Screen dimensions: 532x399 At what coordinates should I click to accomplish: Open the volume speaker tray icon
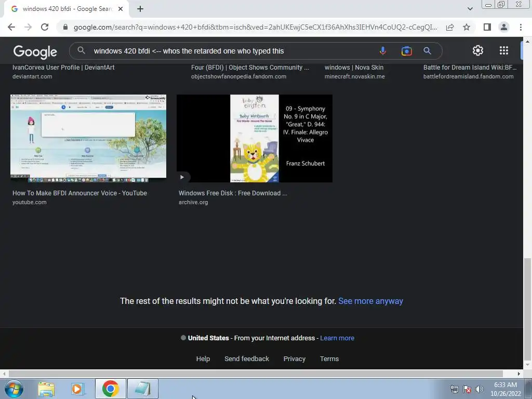click(479, 389)
